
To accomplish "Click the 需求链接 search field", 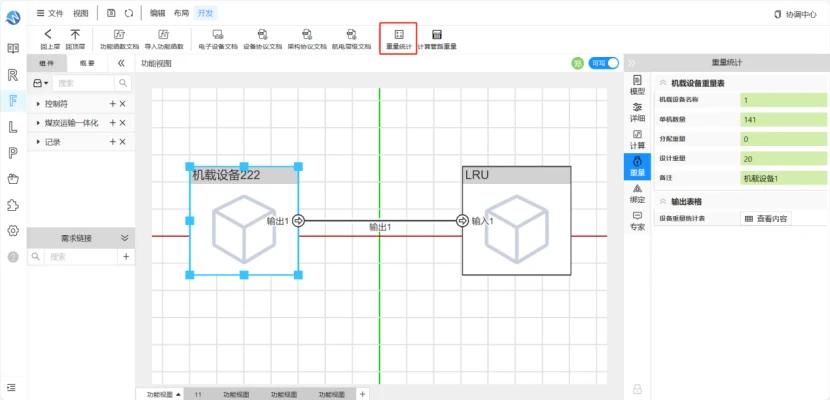I will pyautogui.click(x=80, y=257).
